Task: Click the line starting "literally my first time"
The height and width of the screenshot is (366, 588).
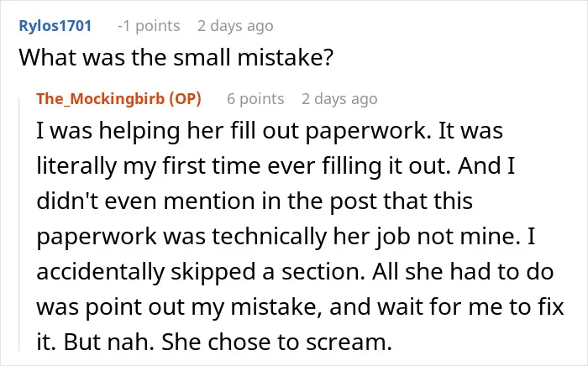Action: (276, 166)
